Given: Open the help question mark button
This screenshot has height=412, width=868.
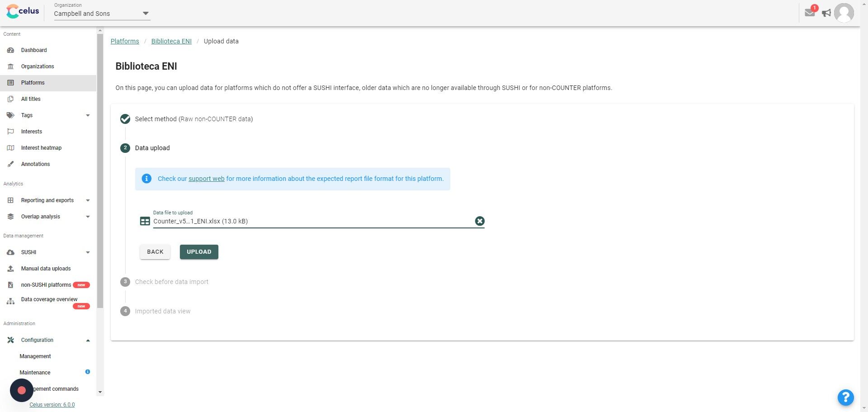Looking at the screenshot, I should click(845, 398).
